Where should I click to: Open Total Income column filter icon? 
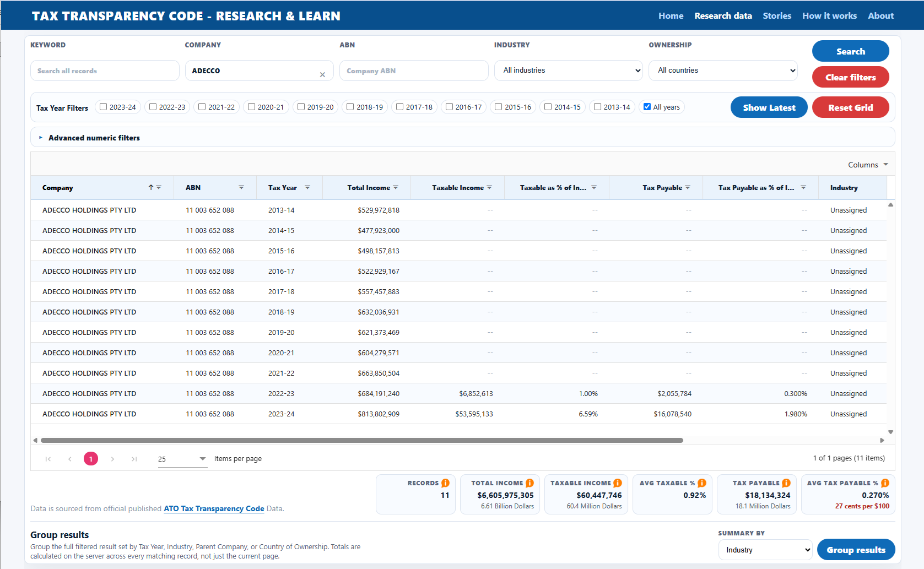click(396, 187)
